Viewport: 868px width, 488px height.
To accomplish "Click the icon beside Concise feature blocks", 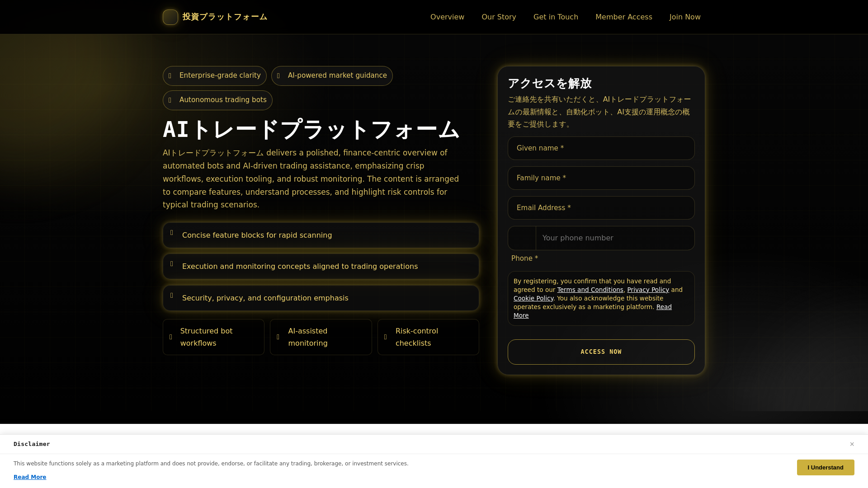I will tap(172, 233).
